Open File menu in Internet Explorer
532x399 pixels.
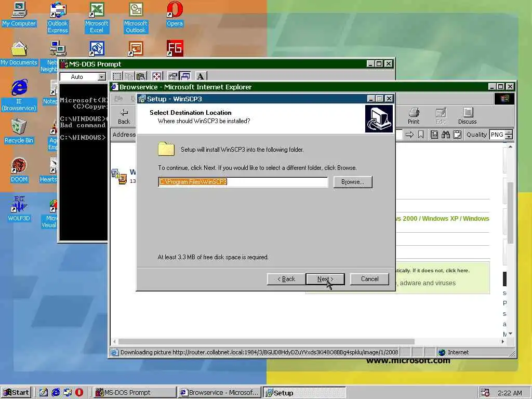(118, 98)
